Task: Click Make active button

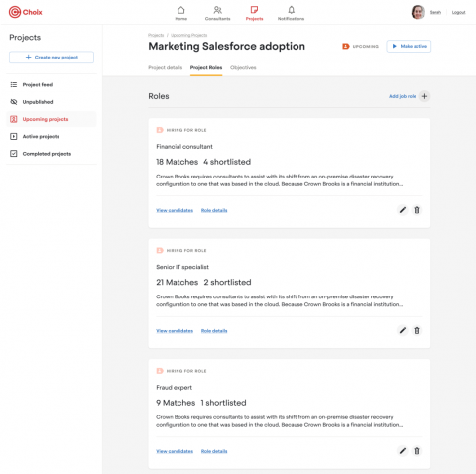Action: (409, 46)
